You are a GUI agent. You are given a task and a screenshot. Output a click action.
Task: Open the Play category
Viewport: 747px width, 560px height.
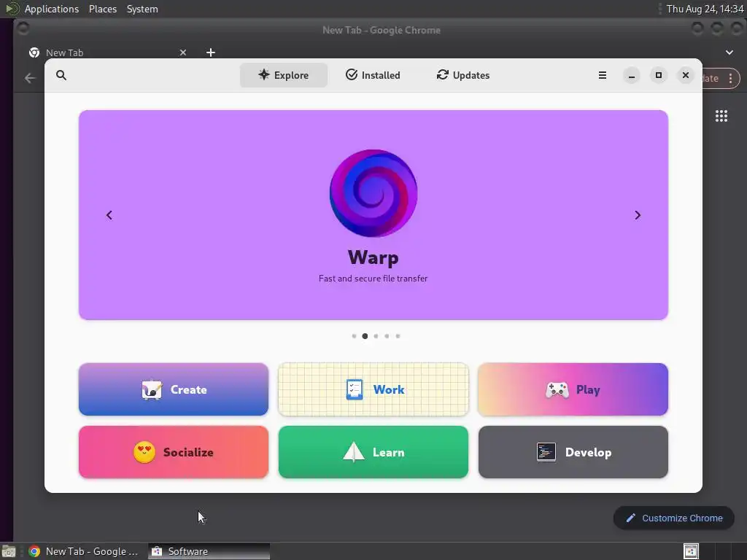point(573,389)
